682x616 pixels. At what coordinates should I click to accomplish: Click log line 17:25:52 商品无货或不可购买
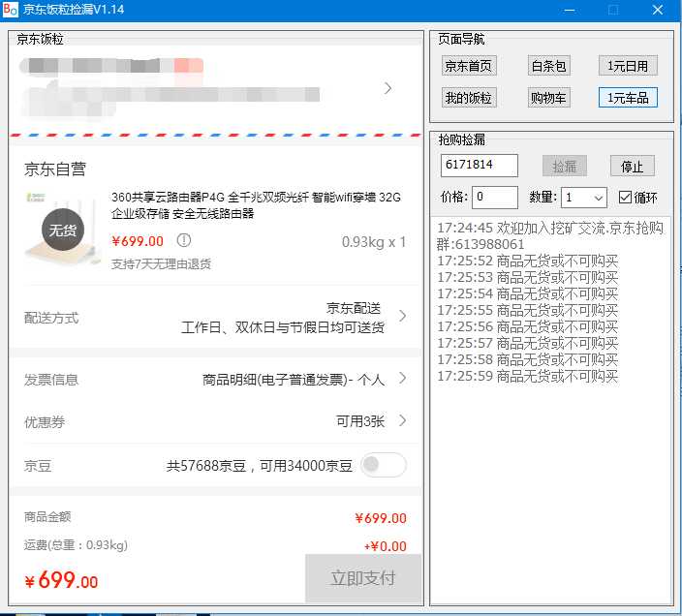click(x=527, y=261)
